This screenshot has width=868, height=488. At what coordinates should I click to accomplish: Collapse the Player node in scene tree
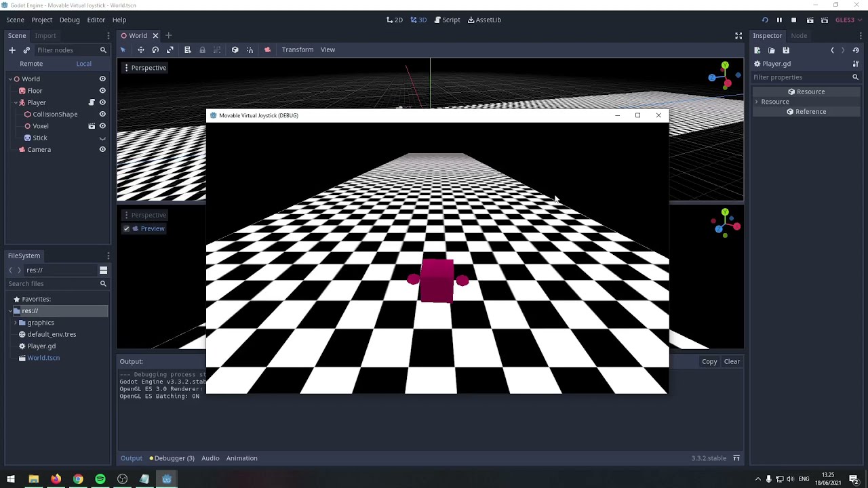pyautogui.click(x=16, y=102)
